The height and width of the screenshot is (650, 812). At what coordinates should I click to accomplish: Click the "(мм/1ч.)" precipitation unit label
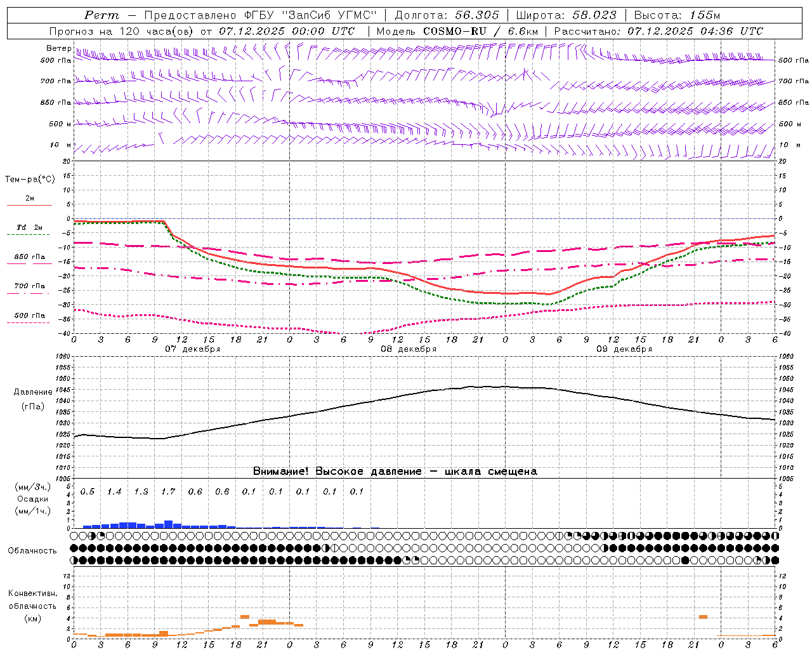pyautogui.click(x=33, y=511)
